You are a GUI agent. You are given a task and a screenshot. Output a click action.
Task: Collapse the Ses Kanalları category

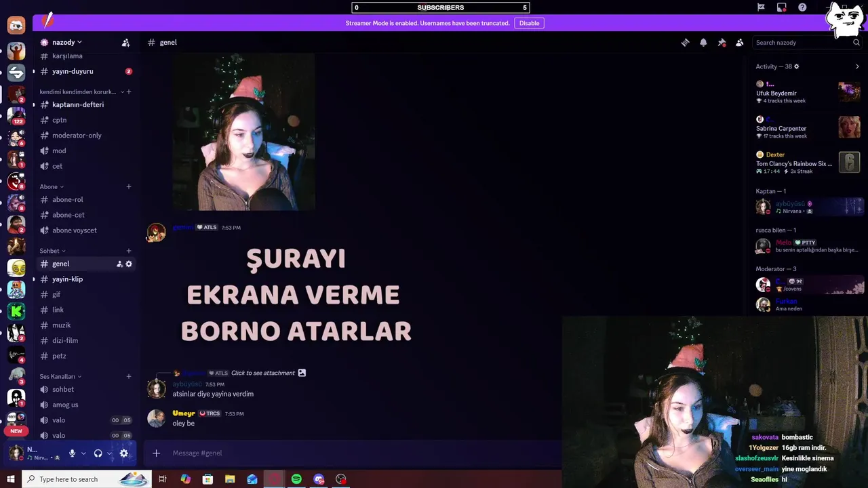pyautogui.click(x=60, y=376)
